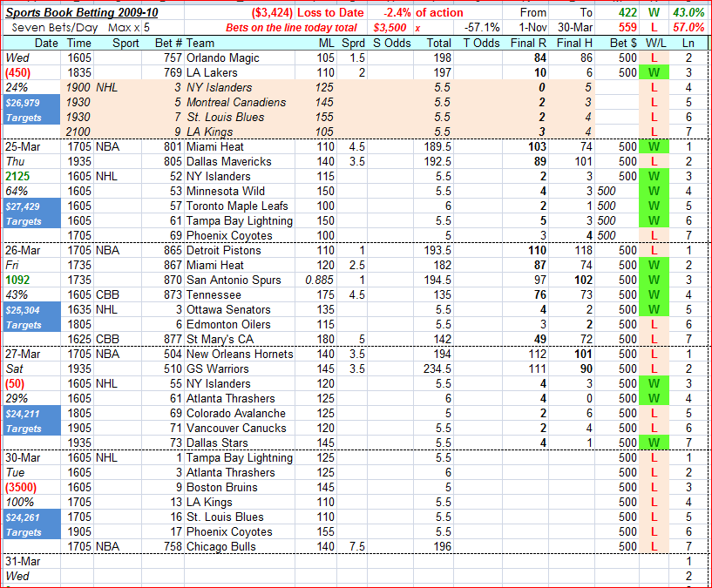Image resolution: width=712 pixels, height=588 pixels.
Task: Click the '559' losses count cell
Action: [x=627, y=28]
